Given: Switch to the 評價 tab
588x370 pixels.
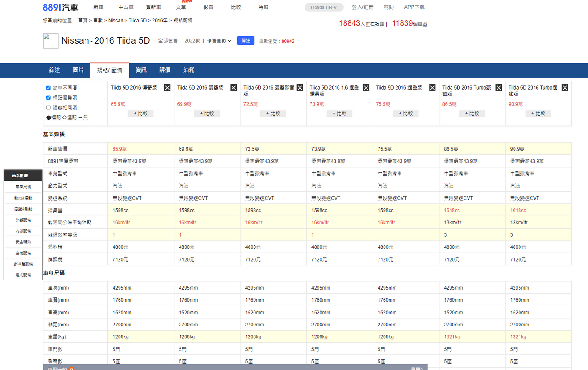Looking at the screenshot, I should [x=165, y=70].
